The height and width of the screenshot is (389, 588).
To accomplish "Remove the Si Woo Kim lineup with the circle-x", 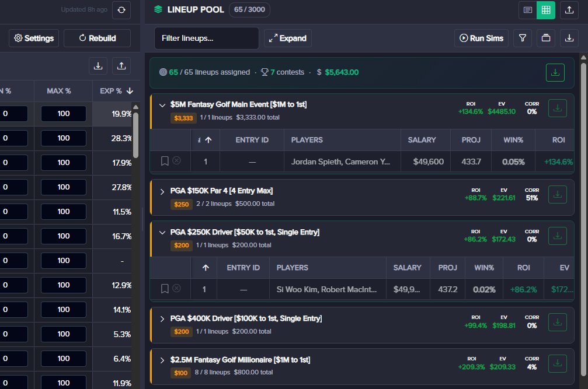I will (x=176, y=288).
